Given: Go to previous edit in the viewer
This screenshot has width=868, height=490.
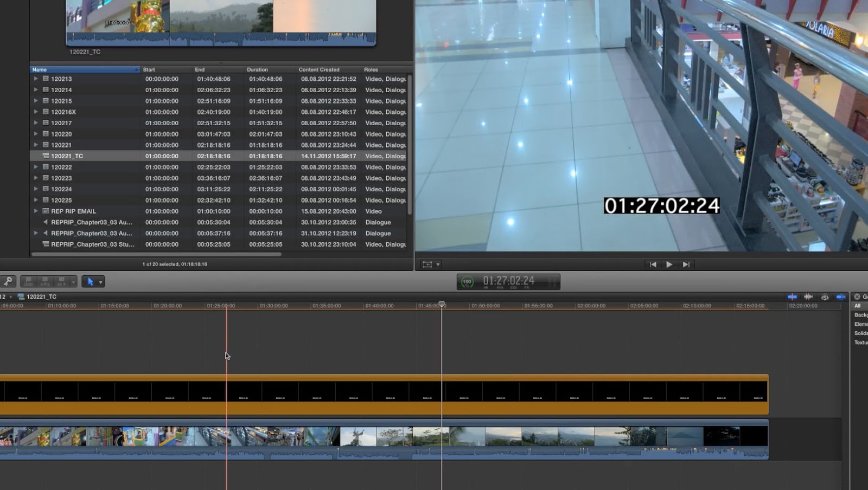Looking at the screenshot, I should pos(654,264).
